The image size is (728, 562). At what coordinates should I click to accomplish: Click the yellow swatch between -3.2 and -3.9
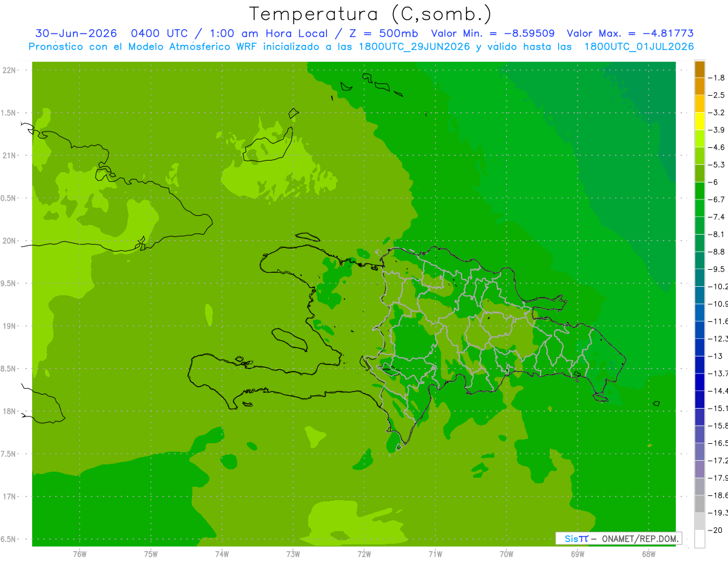click(x=699, y=121)
